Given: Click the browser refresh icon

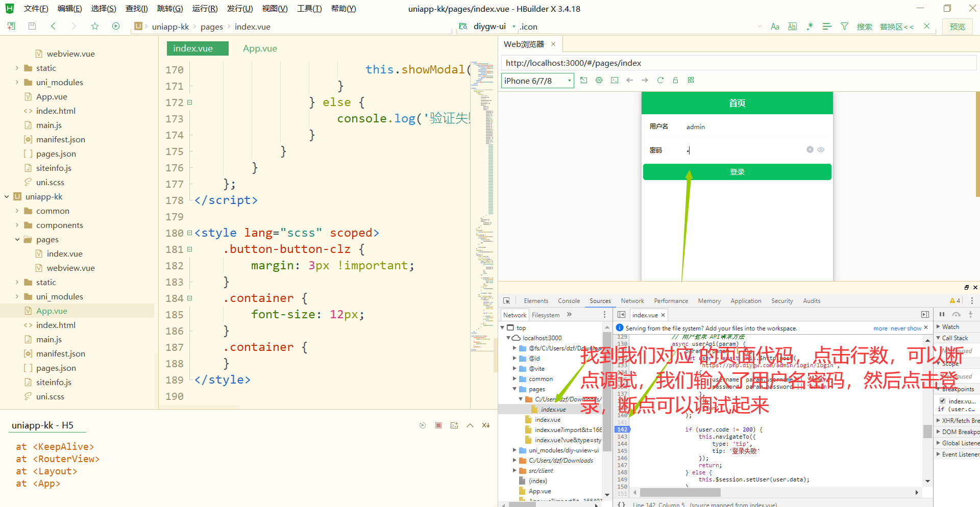Looking at the screenshot, I should click(x=660, y=80).
